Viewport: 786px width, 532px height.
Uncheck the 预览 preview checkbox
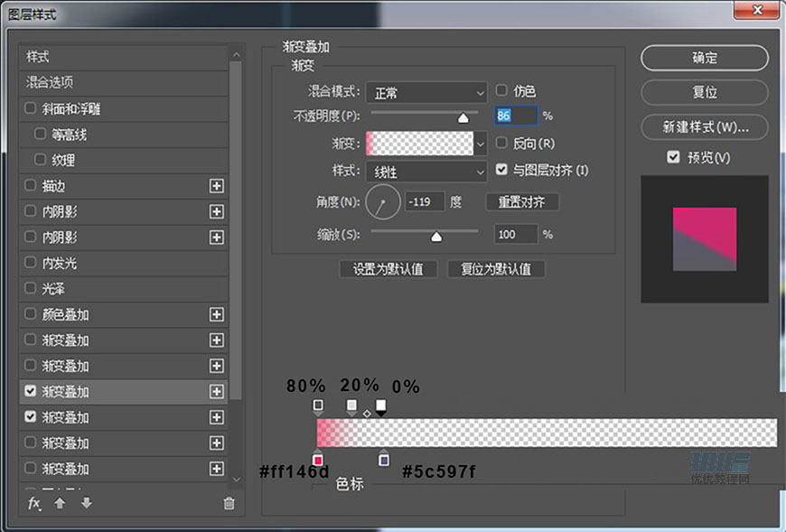point(672,157)
